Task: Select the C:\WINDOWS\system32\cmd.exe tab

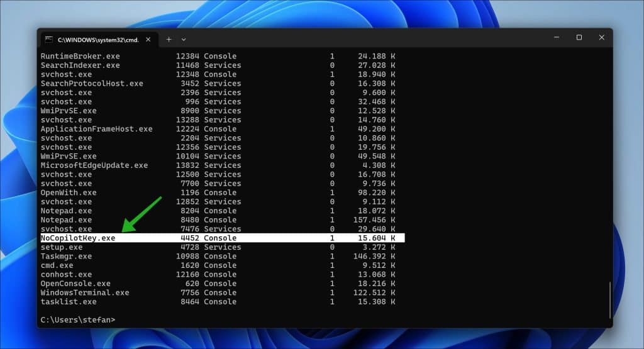Action: [94, 39]
